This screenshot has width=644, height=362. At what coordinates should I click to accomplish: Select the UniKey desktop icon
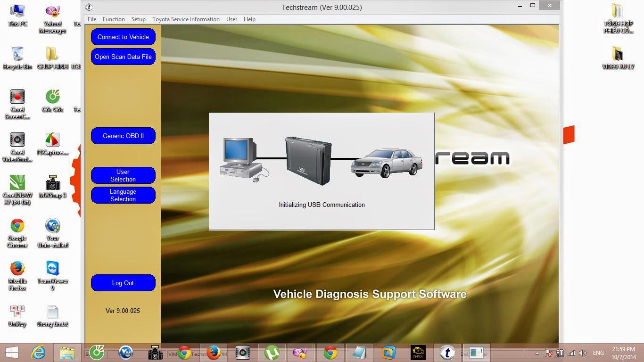(17, 315)
